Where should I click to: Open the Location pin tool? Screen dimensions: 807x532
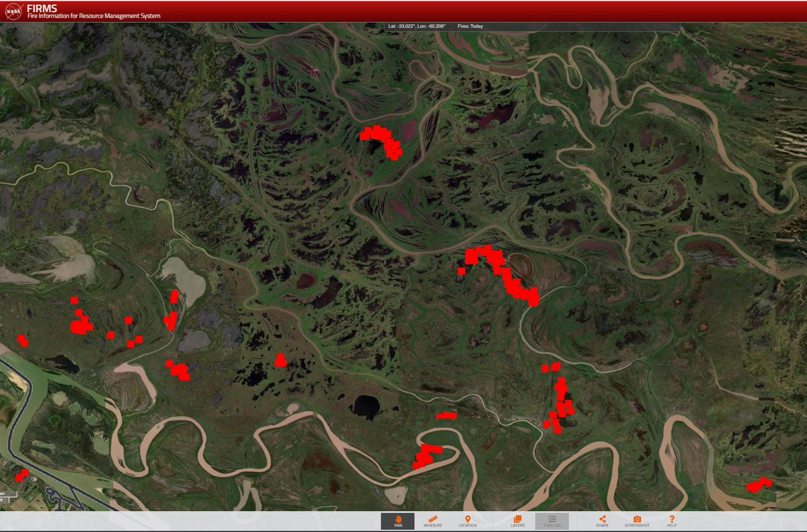pos(467,521)
